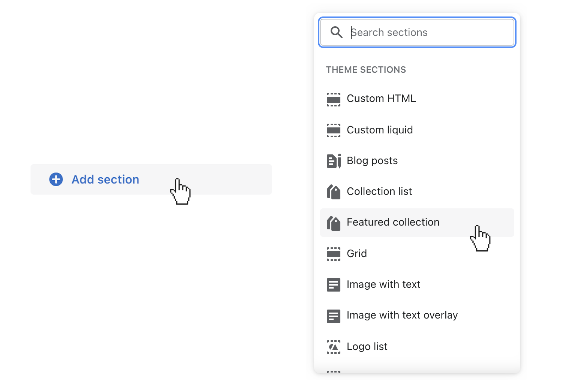Image resolution: width=572 pixels, height=392 pixels.
Task: Click the Collection list tag icon
Action: coord(334,192)
